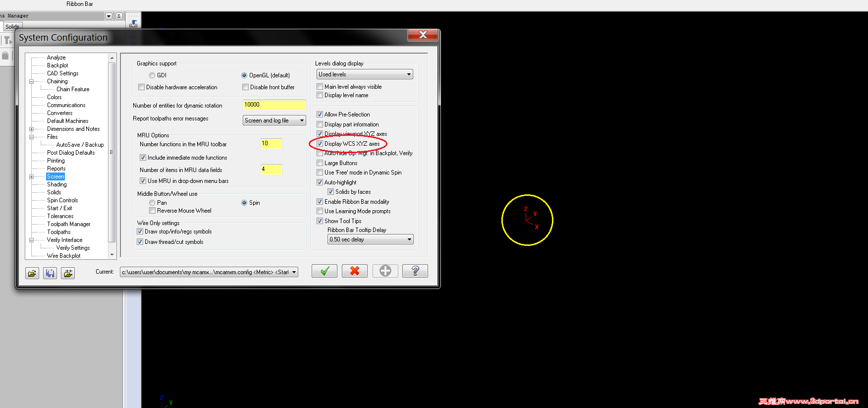The height and width of the screenshot is (408, 868).
Task: Open Help with the question mark button
Action: pos(415,271)
